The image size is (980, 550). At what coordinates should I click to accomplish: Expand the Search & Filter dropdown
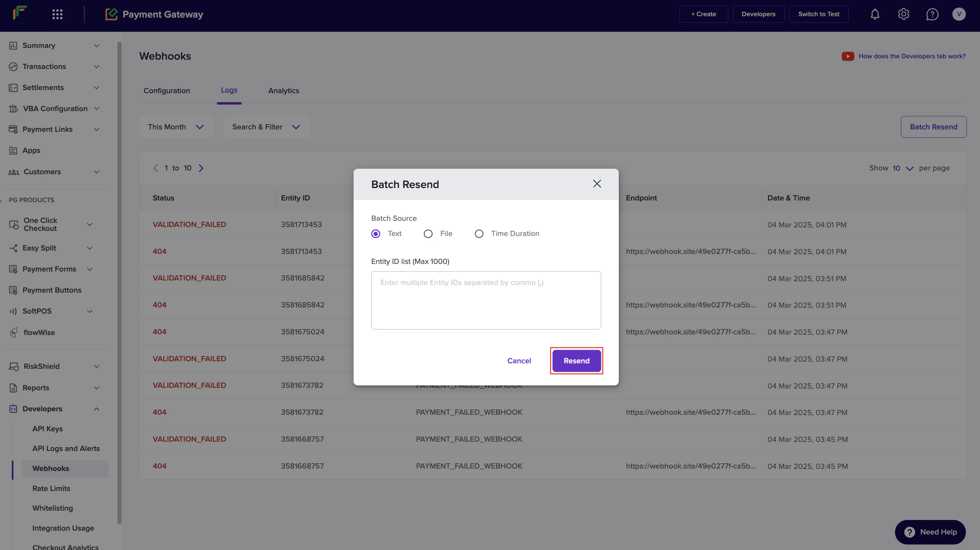(x=266, y=127)
